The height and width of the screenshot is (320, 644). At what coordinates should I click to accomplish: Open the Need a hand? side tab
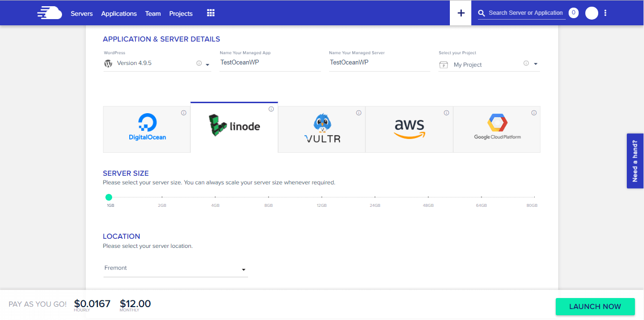[x=635, y=161]
